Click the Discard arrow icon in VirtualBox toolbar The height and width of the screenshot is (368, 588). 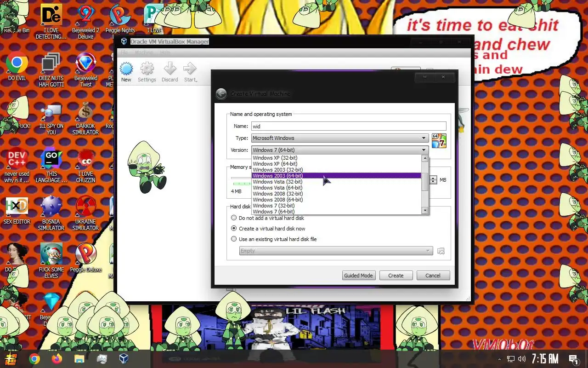[170, 69]
